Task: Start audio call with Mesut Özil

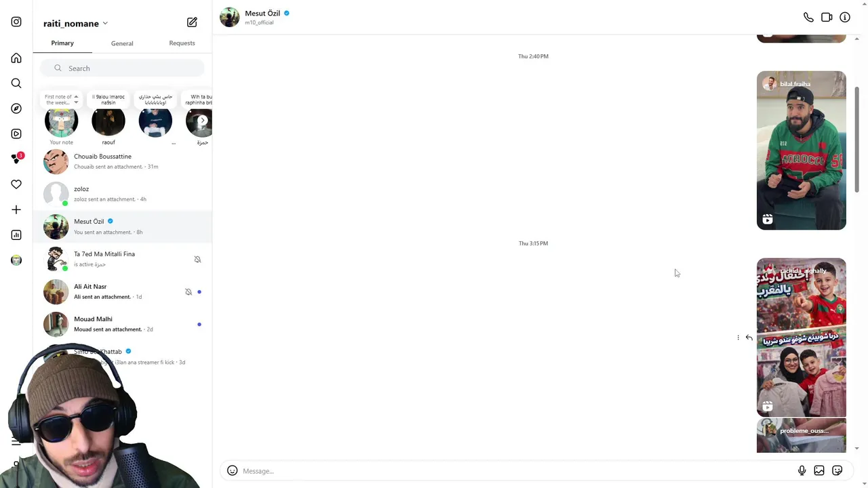Action: [x=808, y=18]
